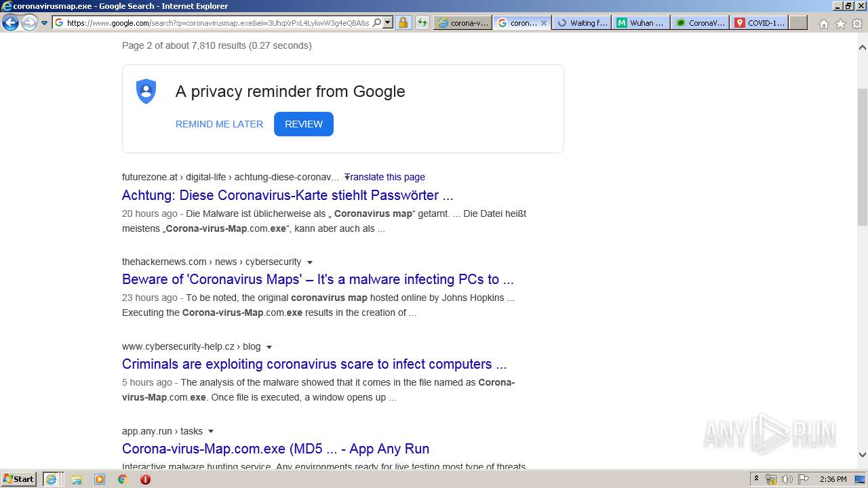Viewport: 868px width, 488px height.
Task: Expand cybersecurity-help.cz result options arrow
Action: tap(269, 347)
